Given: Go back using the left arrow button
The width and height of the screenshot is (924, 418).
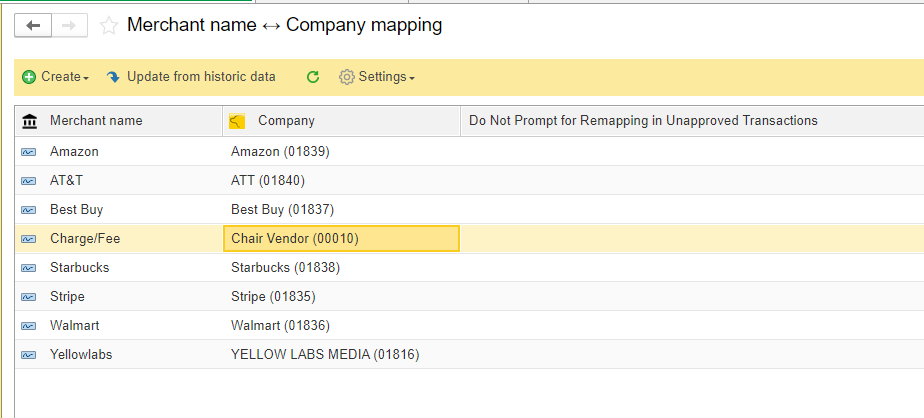Looking at the screenshot, I should [x=33, y=25].
